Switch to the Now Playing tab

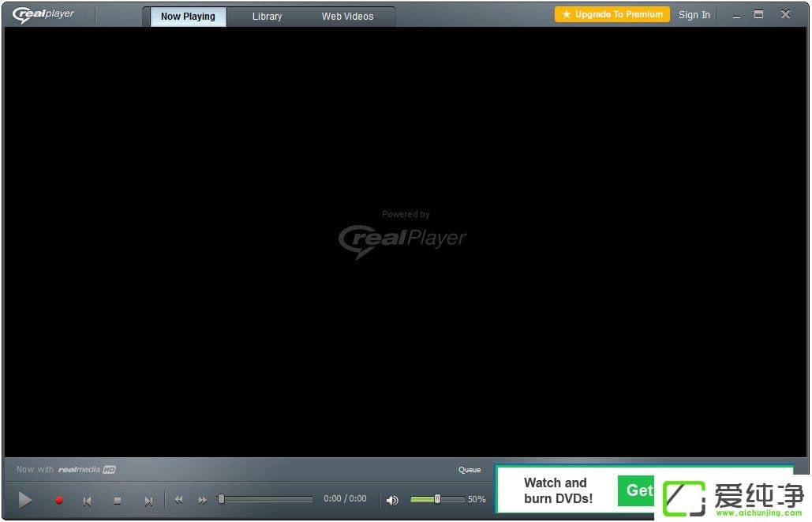(188, 17)
